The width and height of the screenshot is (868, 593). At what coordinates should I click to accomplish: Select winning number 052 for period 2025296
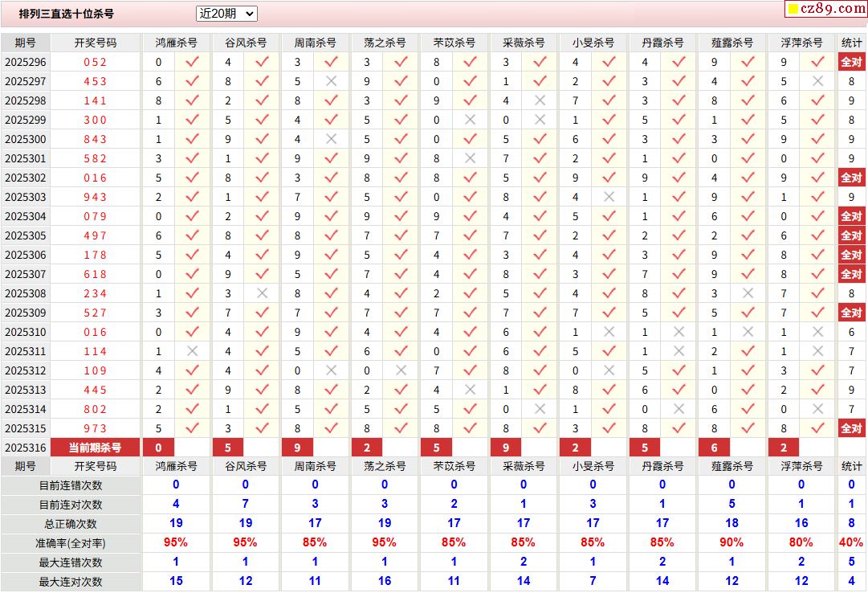pyautogui.click(x=96, y=62)
